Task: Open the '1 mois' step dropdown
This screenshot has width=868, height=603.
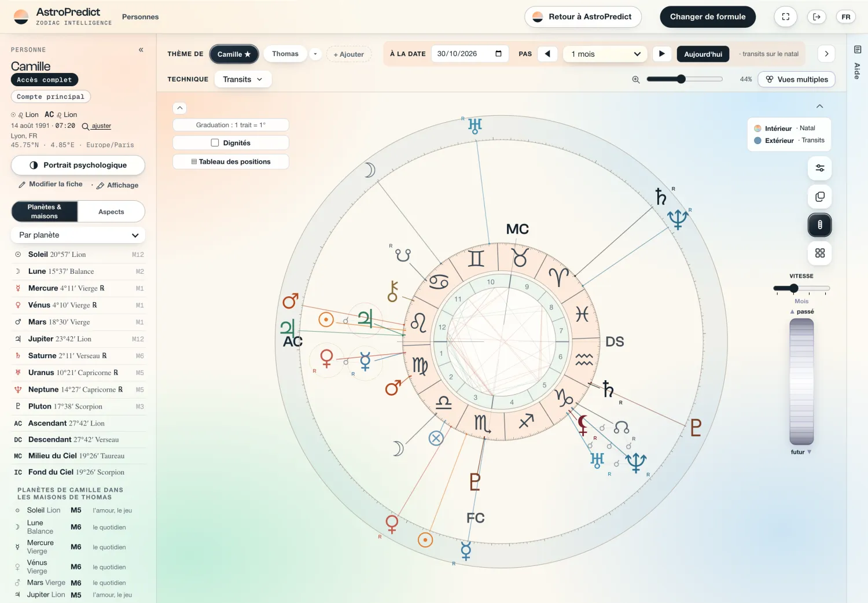Action: click(605, 54)
